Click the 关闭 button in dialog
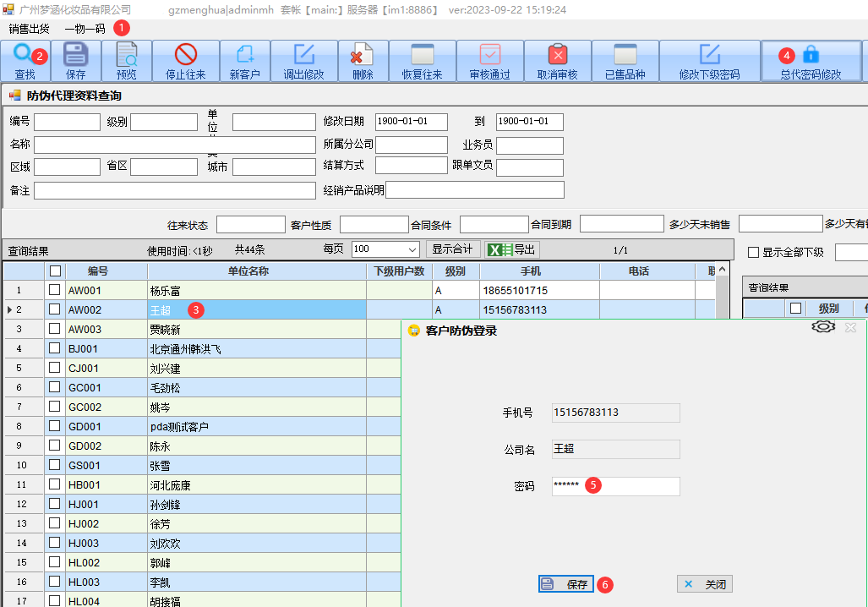The height and width of the screenshot is (607, 868). point(705,584)
